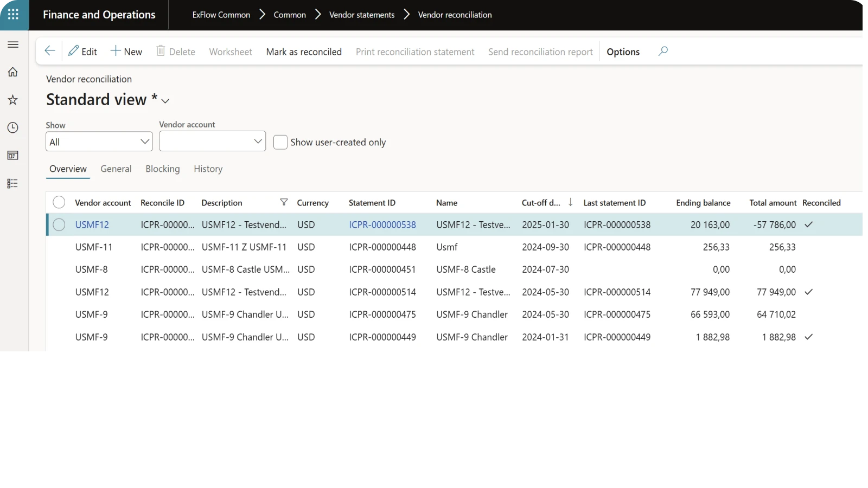868x488 pixels.
Task: Click Vendor statements breadcrumb
Action: point(362,15)
